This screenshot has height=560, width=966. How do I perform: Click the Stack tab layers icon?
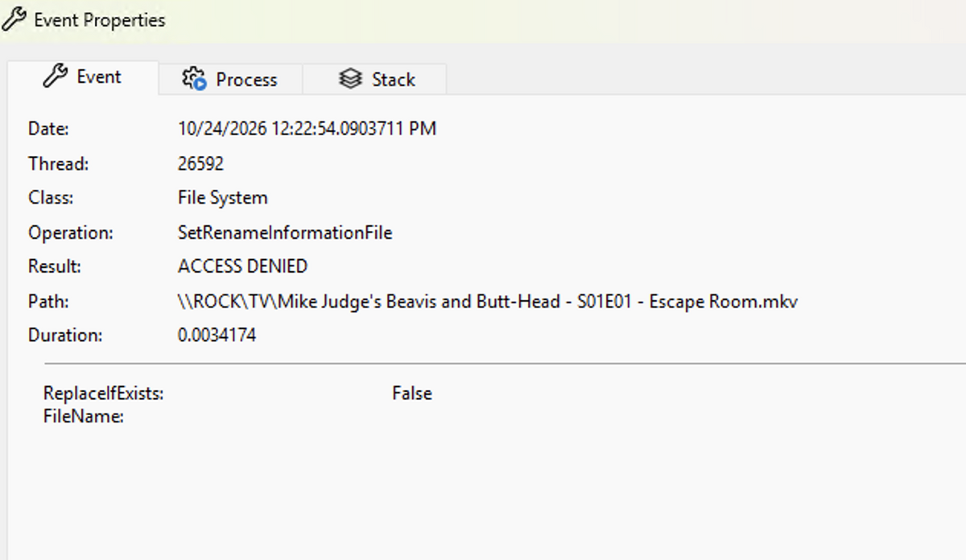click(350, 79)
